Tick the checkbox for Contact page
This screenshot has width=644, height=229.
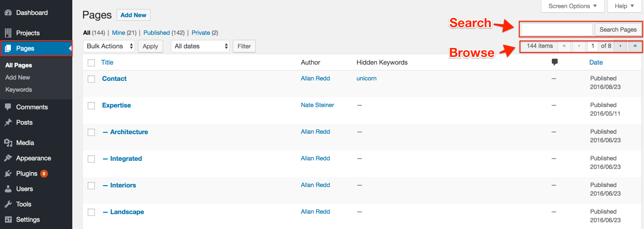tap(91, 79)
